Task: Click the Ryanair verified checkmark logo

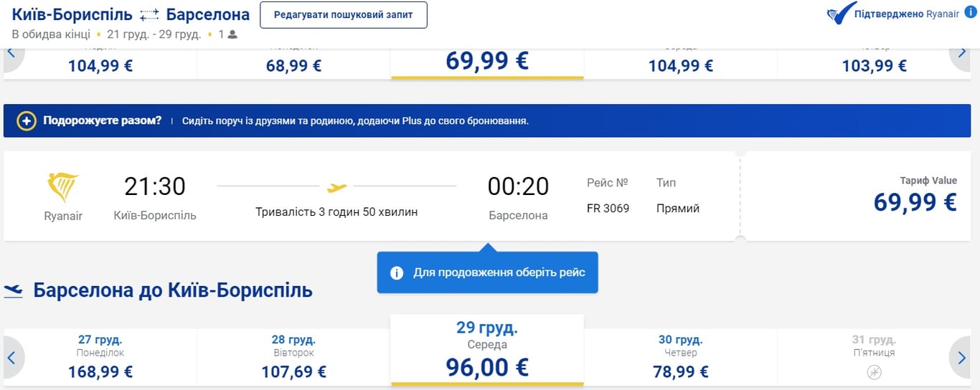Action: pos(840,14)
